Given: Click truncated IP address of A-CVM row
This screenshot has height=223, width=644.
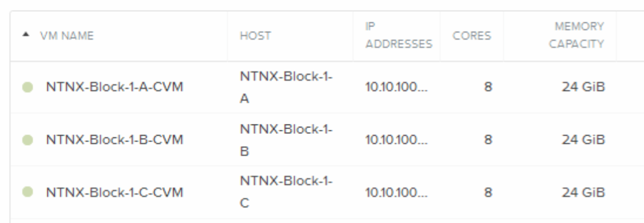Looking at the screenshot, I should click(x=397, y=87).
